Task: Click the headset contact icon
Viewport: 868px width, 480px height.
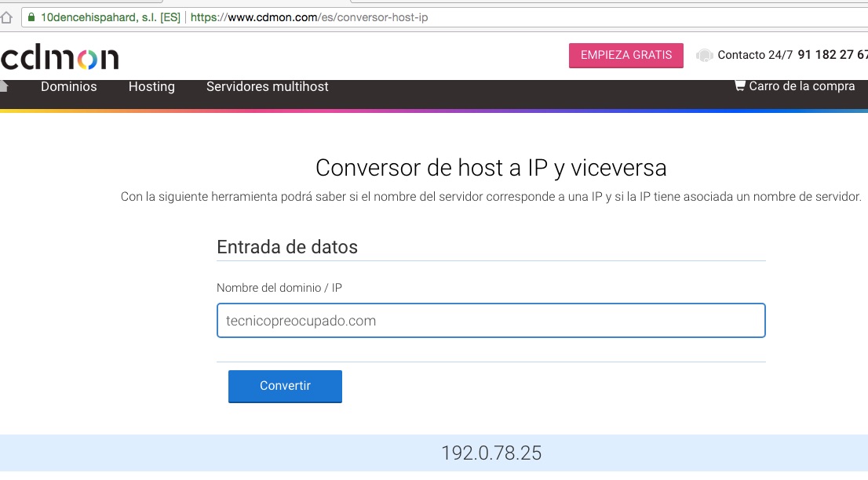Action: [x=704, y=56]
